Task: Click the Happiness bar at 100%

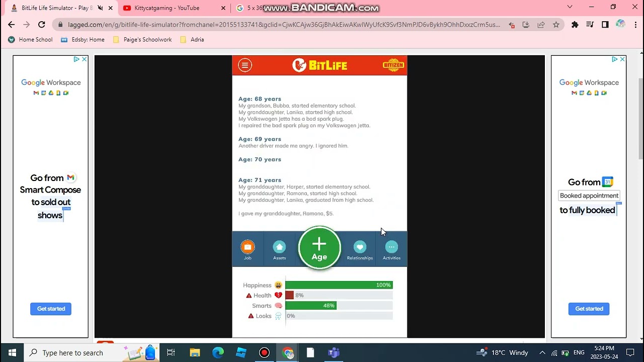Action: point(339,285)
